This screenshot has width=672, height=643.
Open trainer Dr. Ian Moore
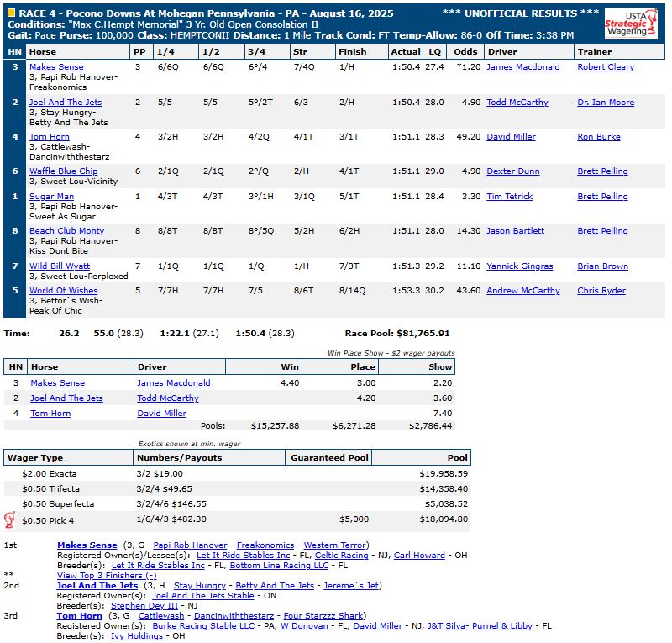pyautogui.click(x=605, y=103)
